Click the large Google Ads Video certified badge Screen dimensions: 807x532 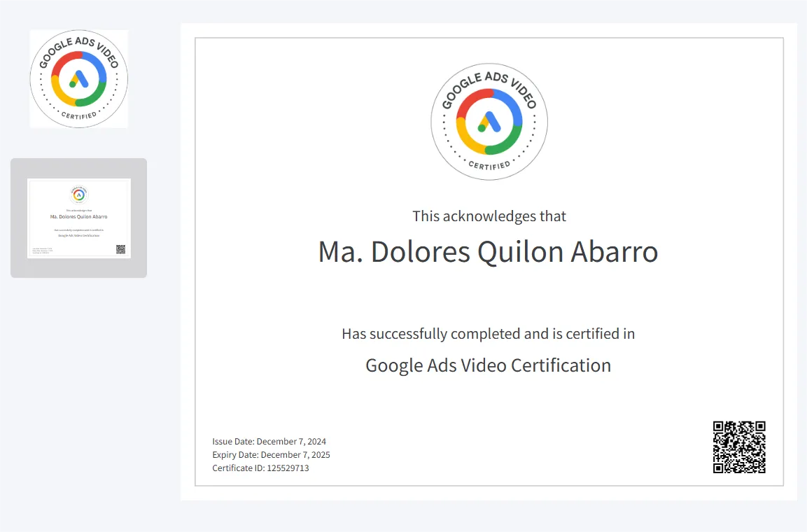489,122
